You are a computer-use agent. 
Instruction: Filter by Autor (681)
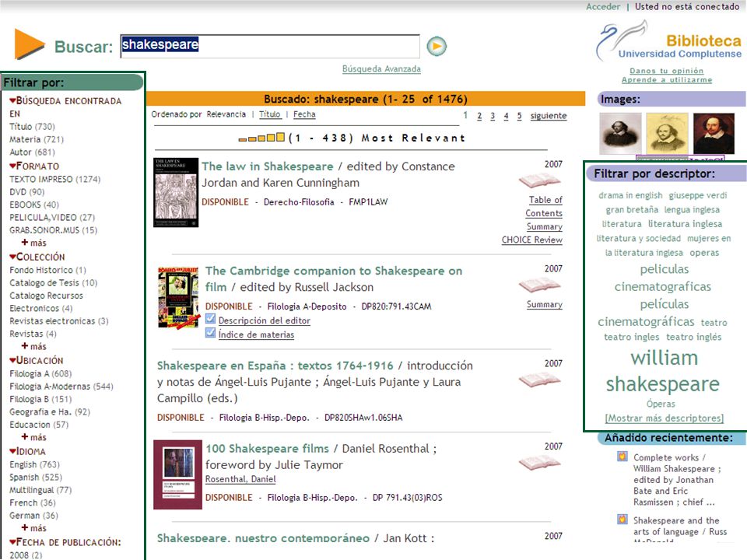[x=32, y=152]
